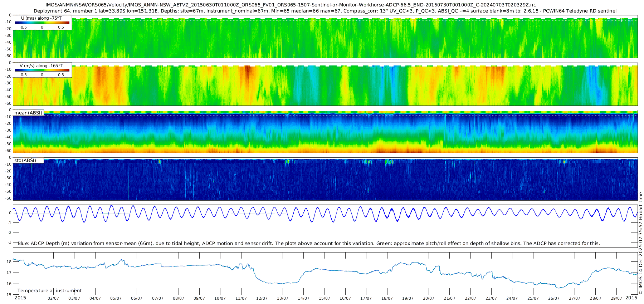This screenshot has width=644, height=304.
Task: Click the 10/07 date tick label
Action: (220, 298)
